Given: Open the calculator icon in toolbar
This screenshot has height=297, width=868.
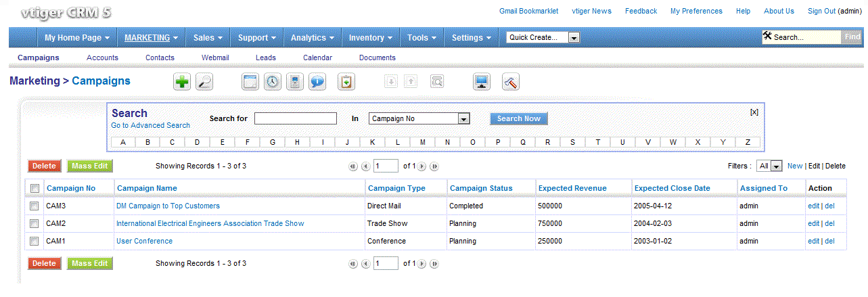Looking at the screenshot, I should (x=294, y=82).
